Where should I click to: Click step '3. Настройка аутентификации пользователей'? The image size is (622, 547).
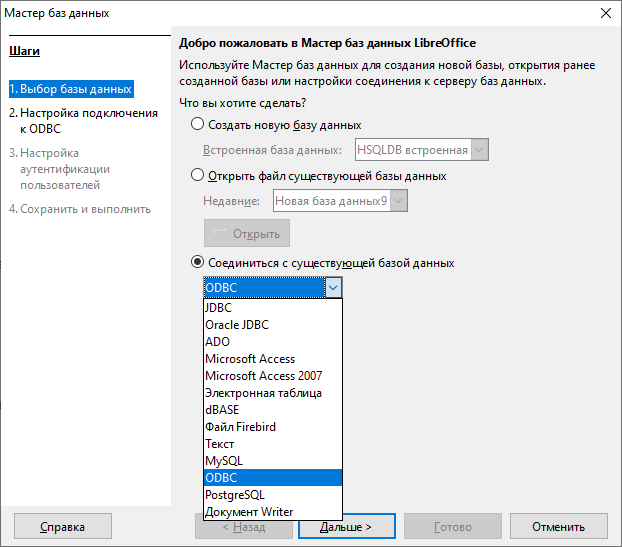tap(60, 169)
